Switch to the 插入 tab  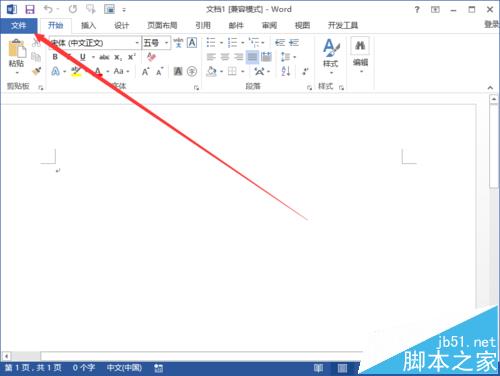click(x=88, y=25)
